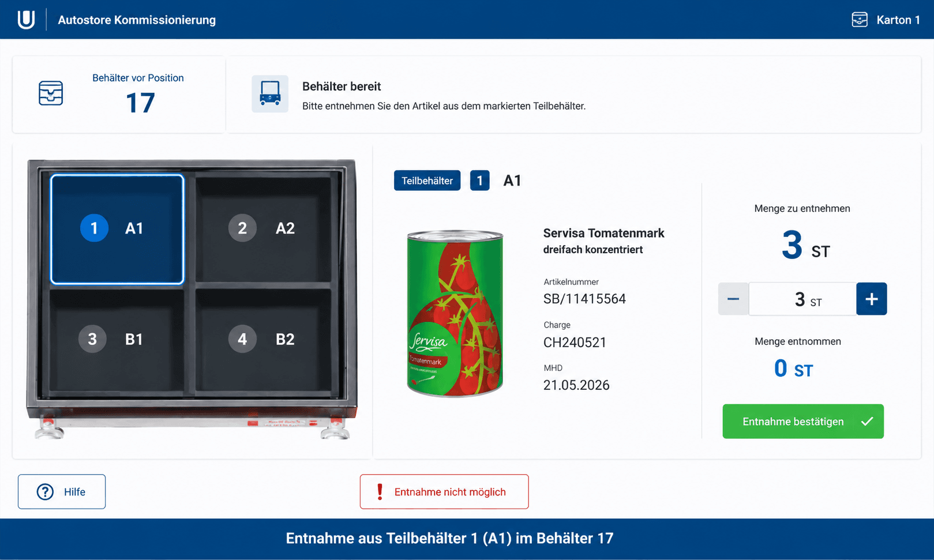Increase quantity with the plus button
This screenshot has width=934, height=560.
click(x=872, y=299)
